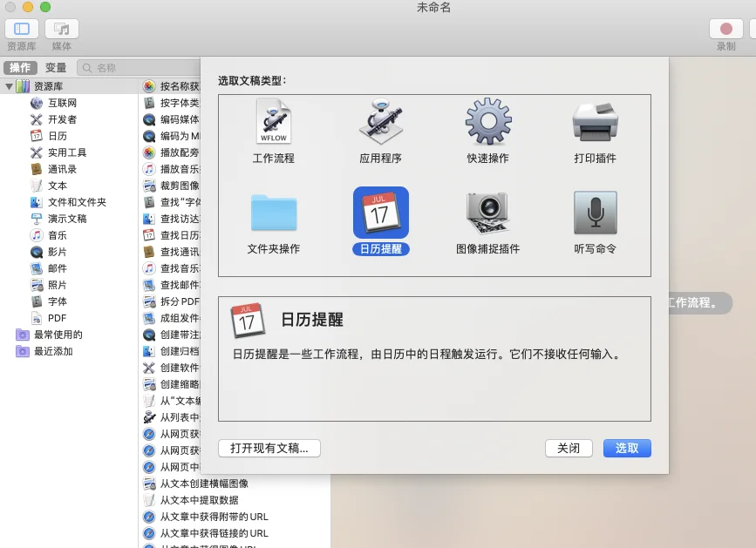Screen dimensions: 756x548
Task: Click the red 录制 record button
Action: coord(725,29)
